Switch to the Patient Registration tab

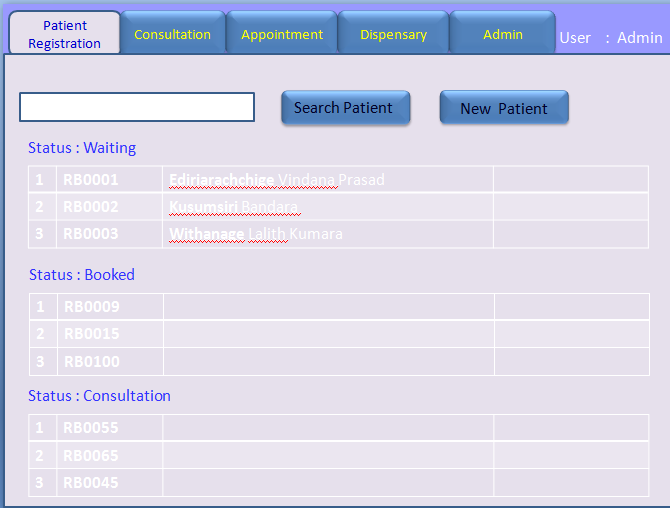coord(65,33)
